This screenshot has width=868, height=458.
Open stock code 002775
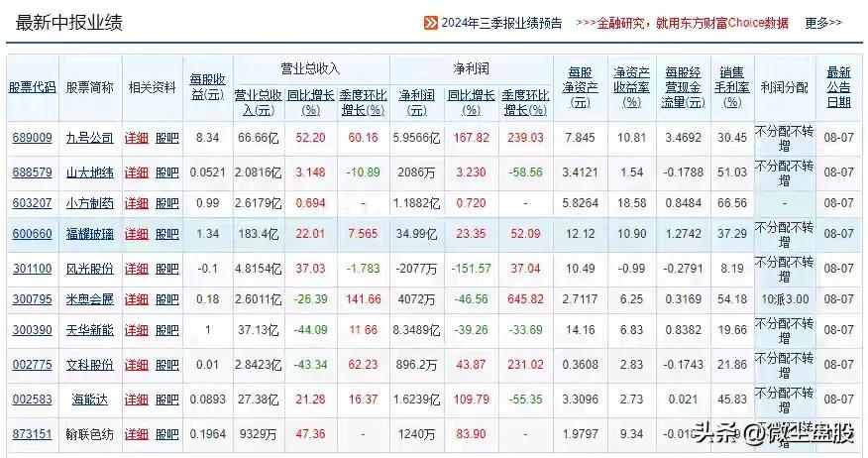click(32, 365)
